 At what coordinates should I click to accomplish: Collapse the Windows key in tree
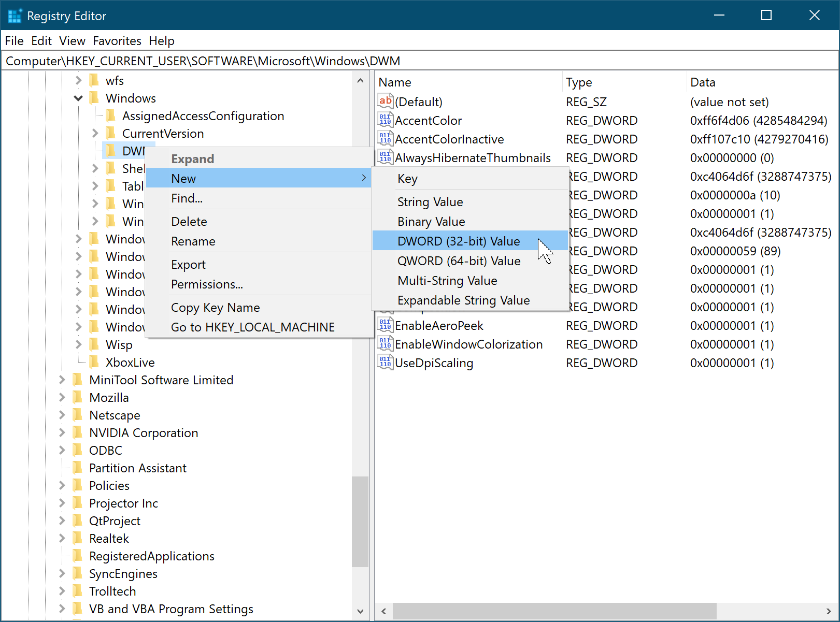click(x=78, y=98)
